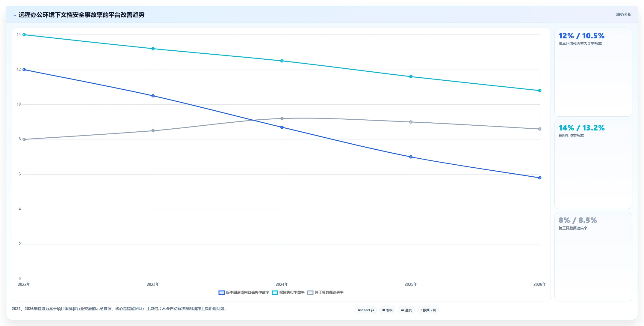Click the blue 版本回滚 data point at 2026年
The image size is (644, 326).
pos(540,178)
